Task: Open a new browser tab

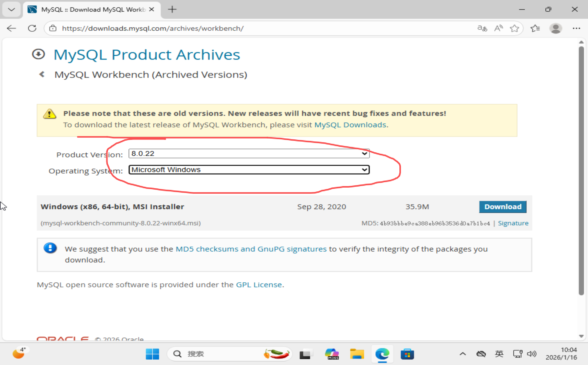Action: 172,10
